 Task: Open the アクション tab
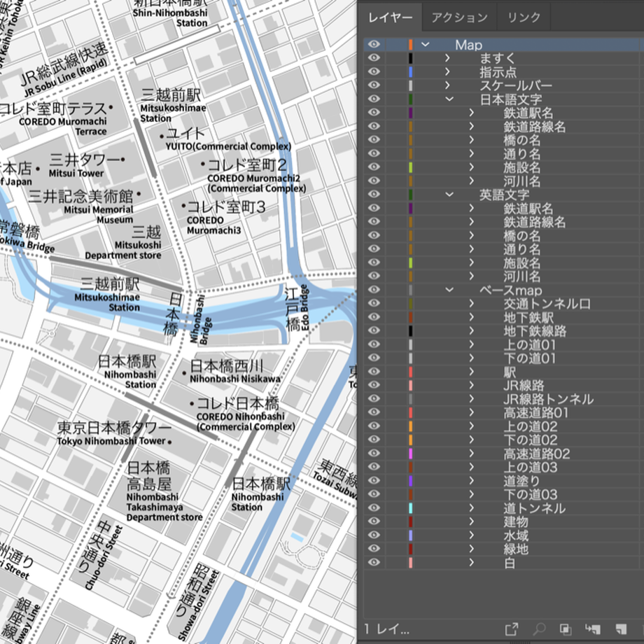460,17
